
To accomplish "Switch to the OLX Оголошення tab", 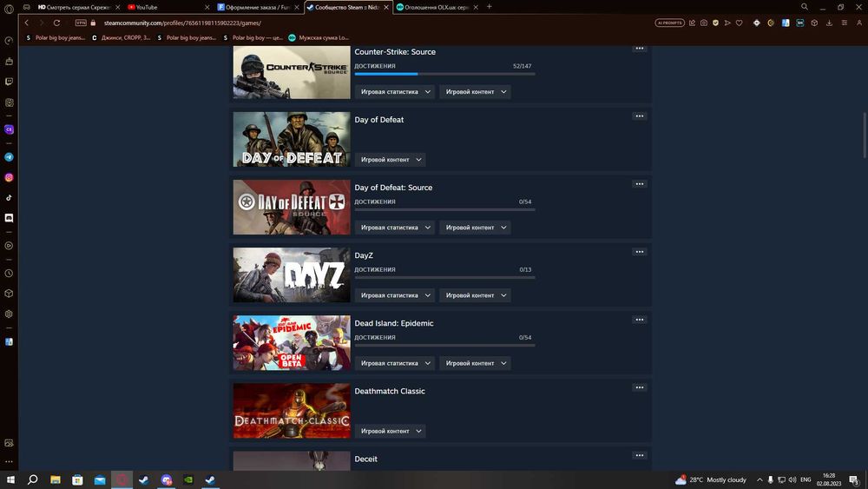I will tap(437, 7).
